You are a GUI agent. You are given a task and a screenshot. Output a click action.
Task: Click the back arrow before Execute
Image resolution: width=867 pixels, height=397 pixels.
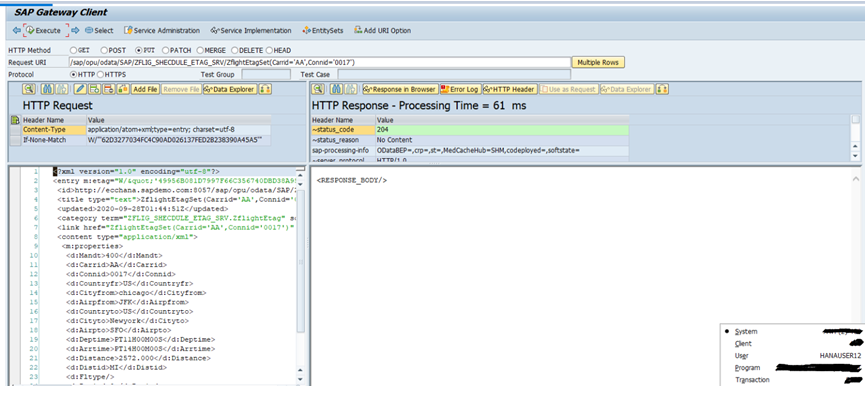17,30
